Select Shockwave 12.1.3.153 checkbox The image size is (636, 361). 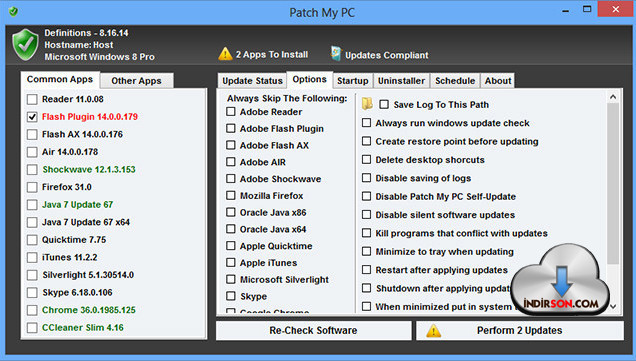32,170
